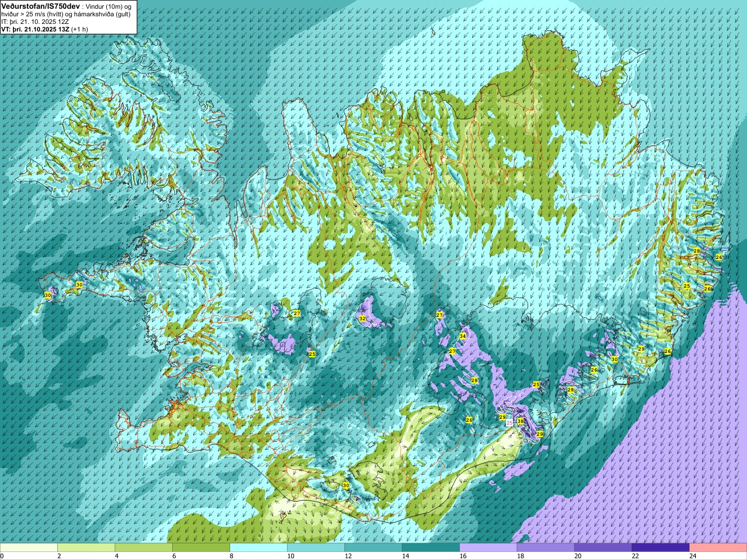This screenshot has width=747, height=560.
Task: Click legend tick label 12
Action: point(348,556)
